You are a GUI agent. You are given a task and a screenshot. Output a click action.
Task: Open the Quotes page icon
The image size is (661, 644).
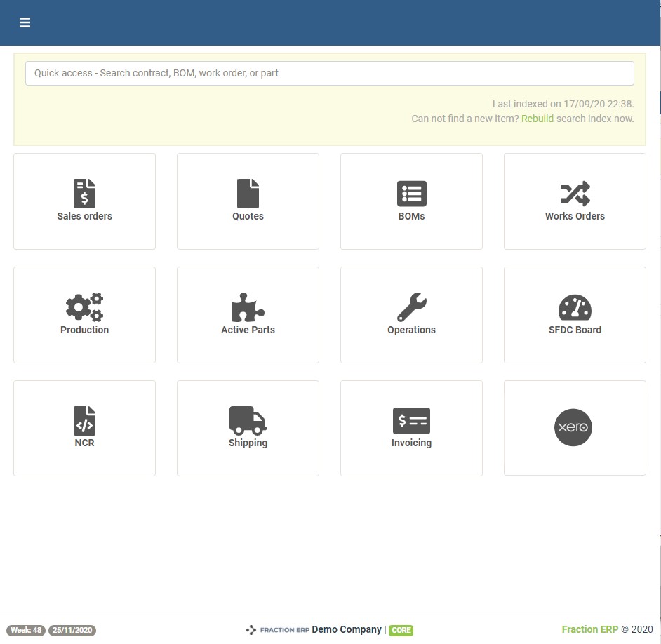pos(248,194)
